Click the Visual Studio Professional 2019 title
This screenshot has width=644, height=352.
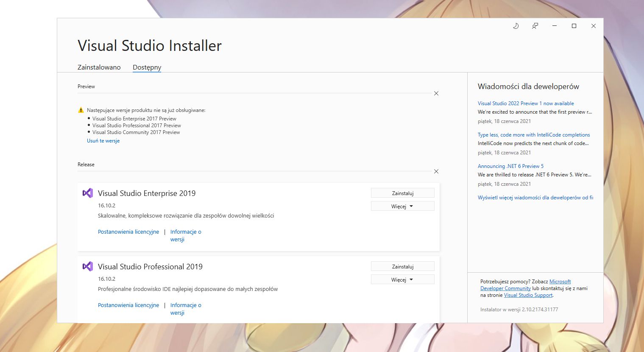(x=150, y=266)
